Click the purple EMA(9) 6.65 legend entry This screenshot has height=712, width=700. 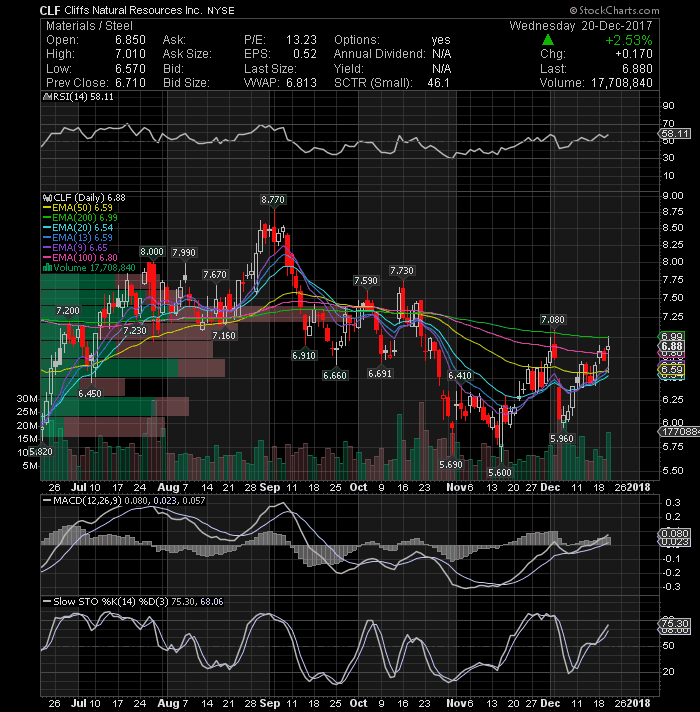[75, 248]
